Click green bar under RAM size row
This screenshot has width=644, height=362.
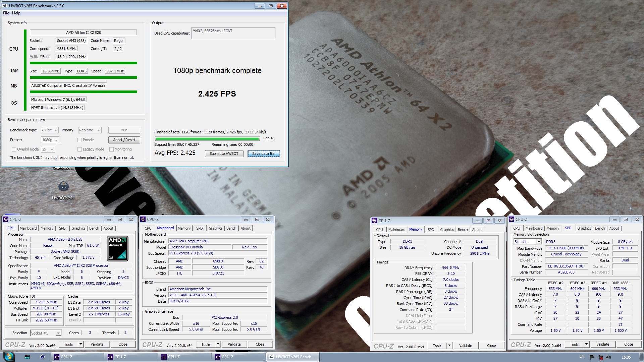(84, 77)
